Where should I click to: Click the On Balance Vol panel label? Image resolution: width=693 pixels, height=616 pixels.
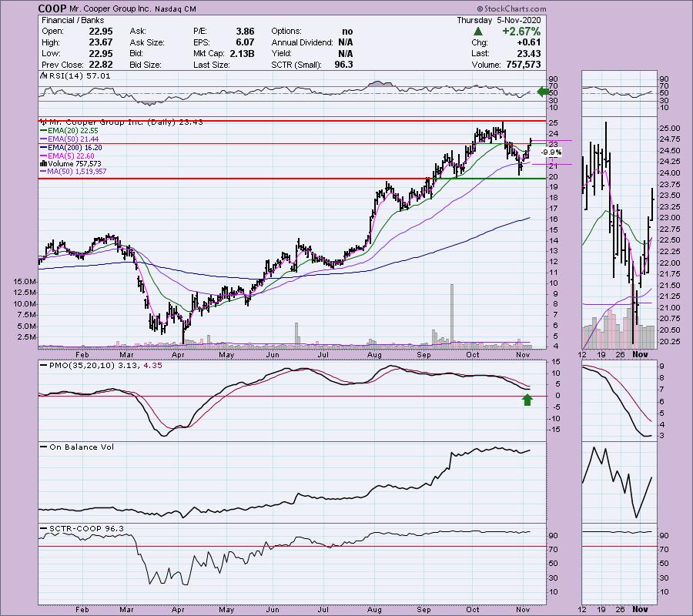(77, 447)
